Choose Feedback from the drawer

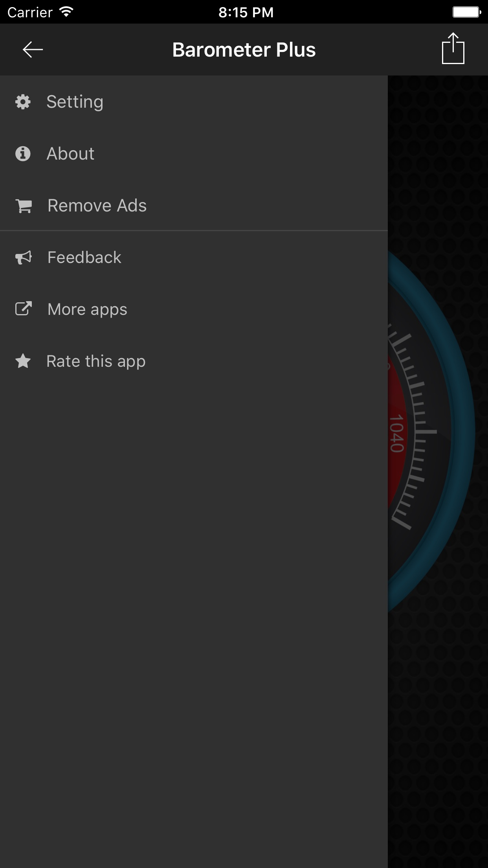pos(194,257)
